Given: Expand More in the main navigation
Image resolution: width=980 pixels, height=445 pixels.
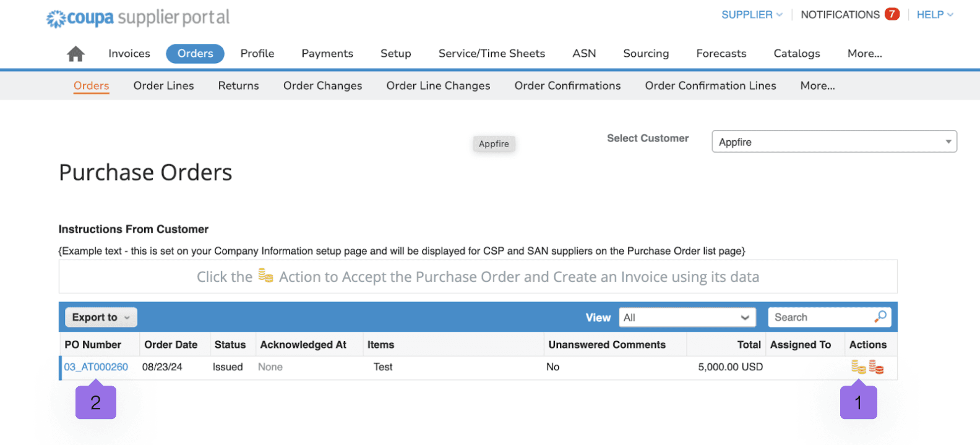Looking at the screenshot, I should point(865,54).
